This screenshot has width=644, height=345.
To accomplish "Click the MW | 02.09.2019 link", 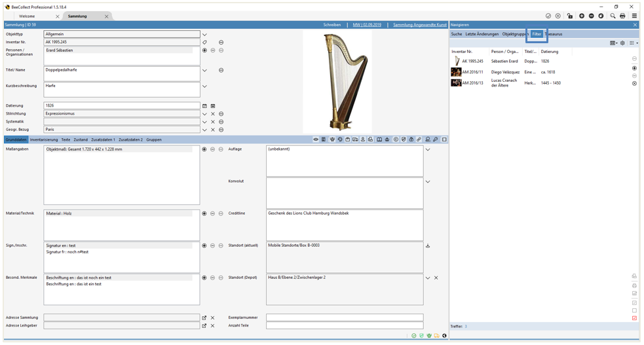I will pyautogui.click(x=367, y=25).
